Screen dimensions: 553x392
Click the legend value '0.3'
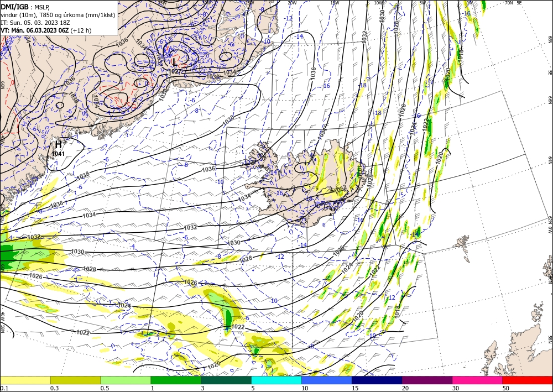54,388
